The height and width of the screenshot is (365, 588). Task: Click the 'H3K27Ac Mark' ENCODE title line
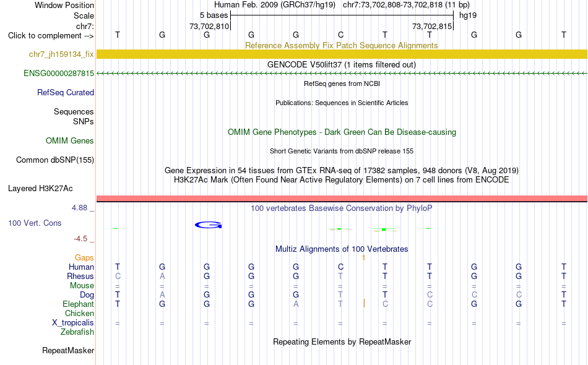point(342,180)
